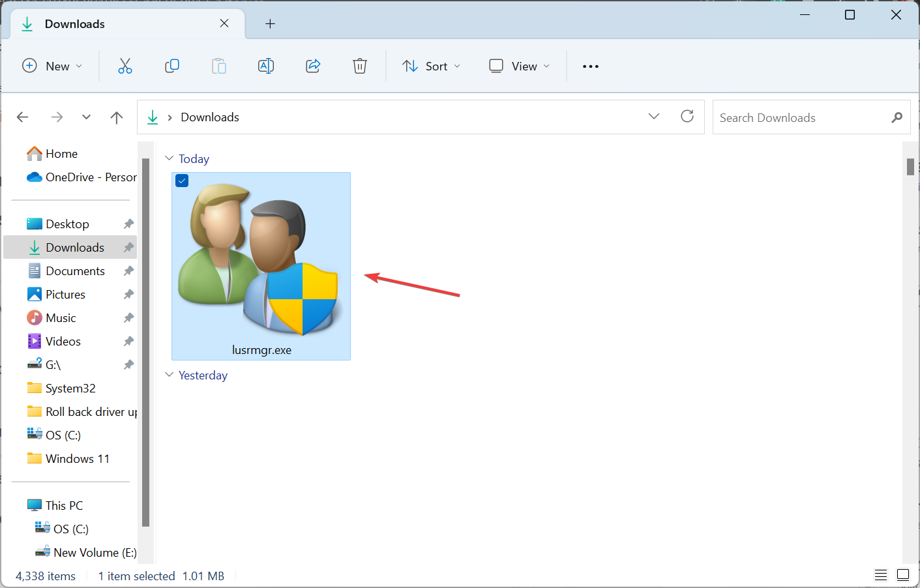The width and height of the screenshot is (920, 588).
Task: Refresh the Downloads folder
Action: tap(687, 117)
